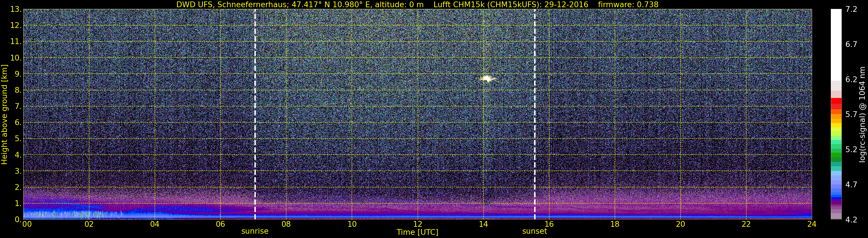Click the height axis tick '7.'

(18, 107)
